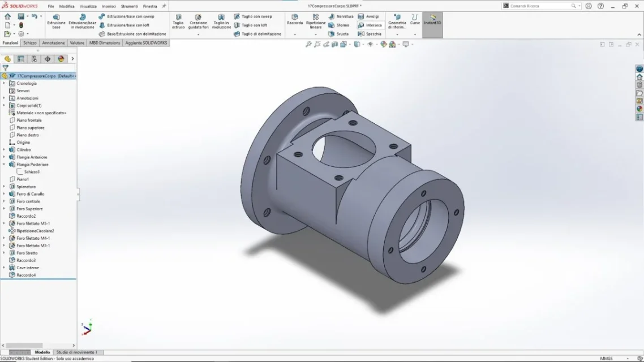Expand the Cilindro feature node
Screen dimensions: 644x362
tap(4, 150)
